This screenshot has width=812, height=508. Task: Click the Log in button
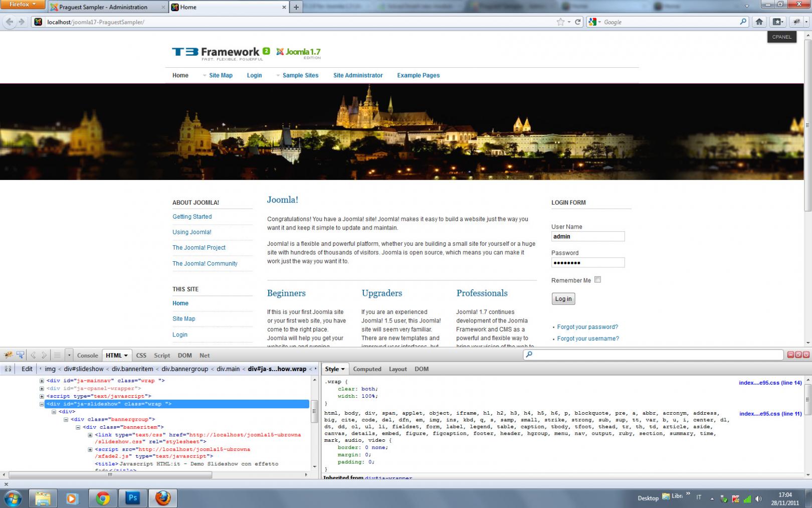pyautogui.click(x=563, y=299)
